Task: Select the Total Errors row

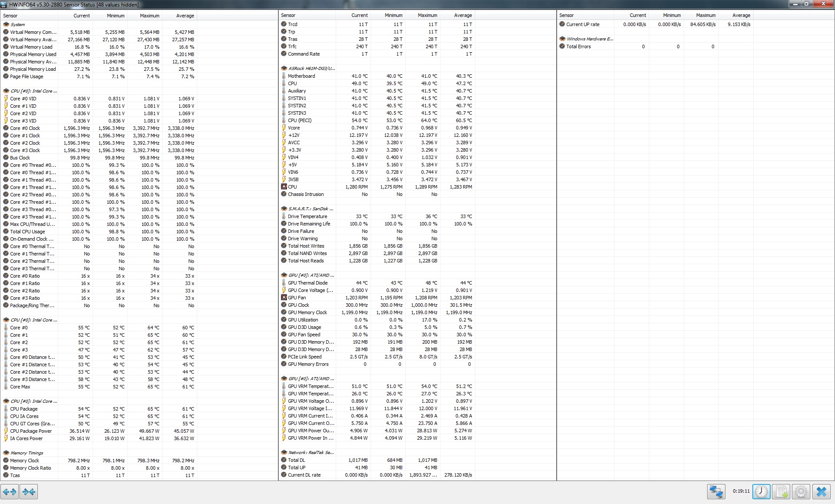Action: 578,46
